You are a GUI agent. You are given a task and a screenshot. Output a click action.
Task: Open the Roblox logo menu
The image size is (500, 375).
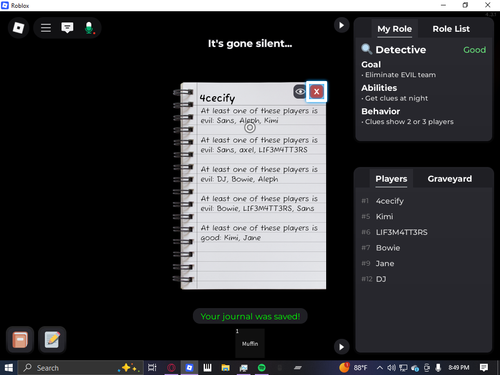pyautogui.click(x=18, y=28)
